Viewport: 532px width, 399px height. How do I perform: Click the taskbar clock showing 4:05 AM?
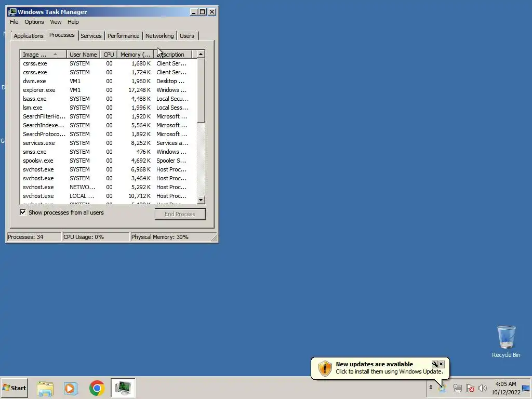click(x=506, y=388)
